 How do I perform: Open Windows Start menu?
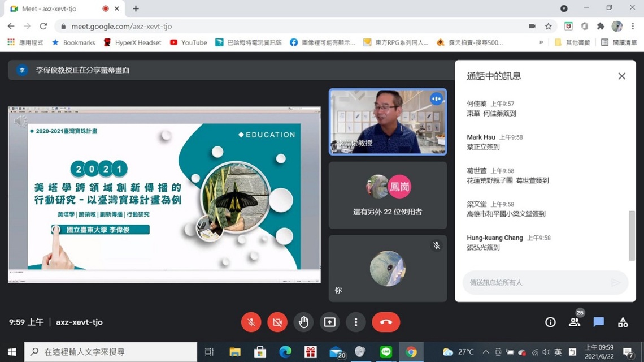pos(12,352)
